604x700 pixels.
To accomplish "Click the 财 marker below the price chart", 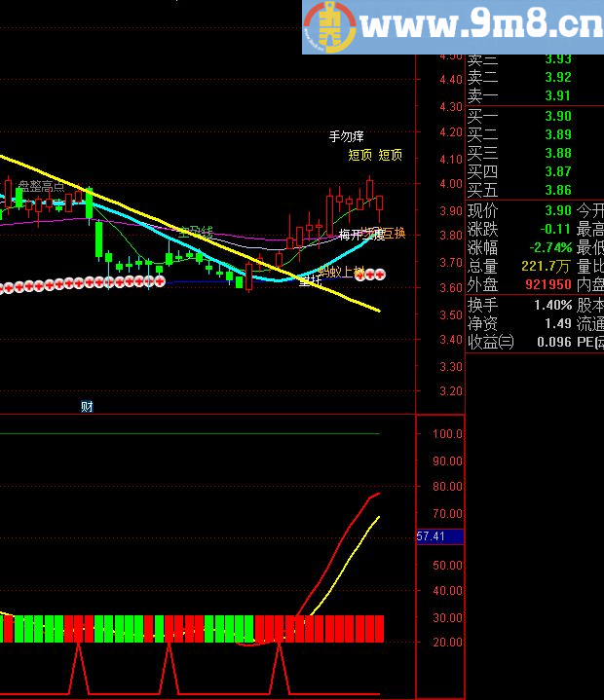I will (87, 407).
